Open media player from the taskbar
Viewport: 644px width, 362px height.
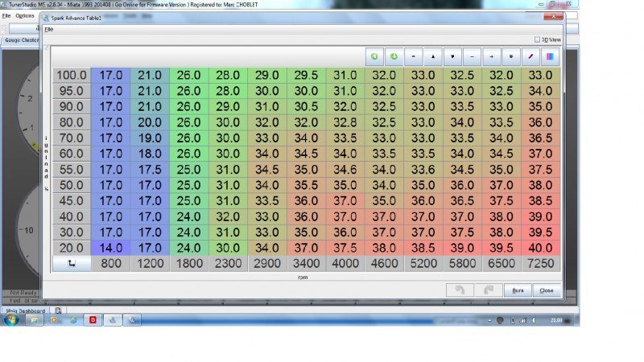(x=53, y=319)
